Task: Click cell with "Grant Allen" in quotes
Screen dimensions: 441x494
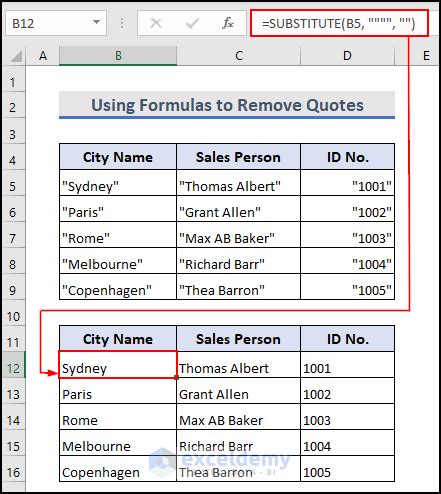Action: tap(239, 209)
